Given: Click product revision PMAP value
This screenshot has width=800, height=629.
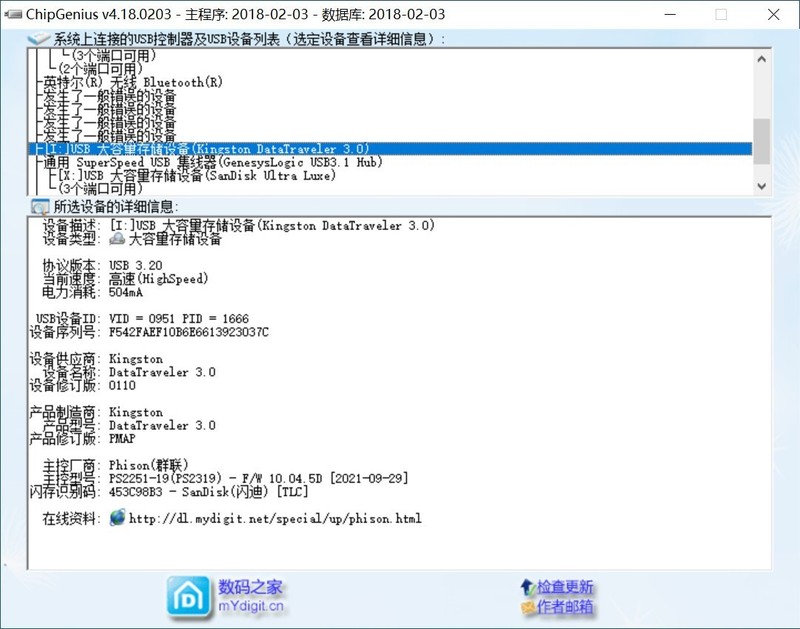Looking at the screenshot, I should pyautogui.click(x=122, y=439).
